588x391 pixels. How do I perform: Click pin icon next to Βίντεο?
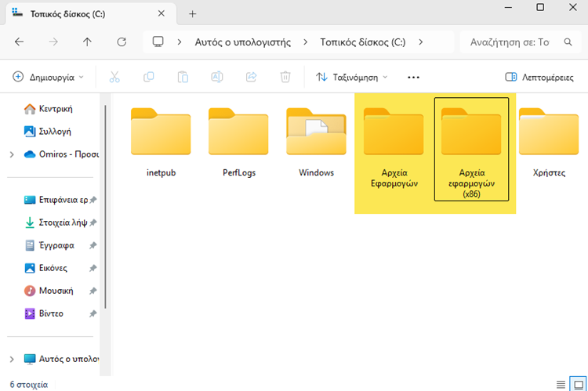(93, 313)
